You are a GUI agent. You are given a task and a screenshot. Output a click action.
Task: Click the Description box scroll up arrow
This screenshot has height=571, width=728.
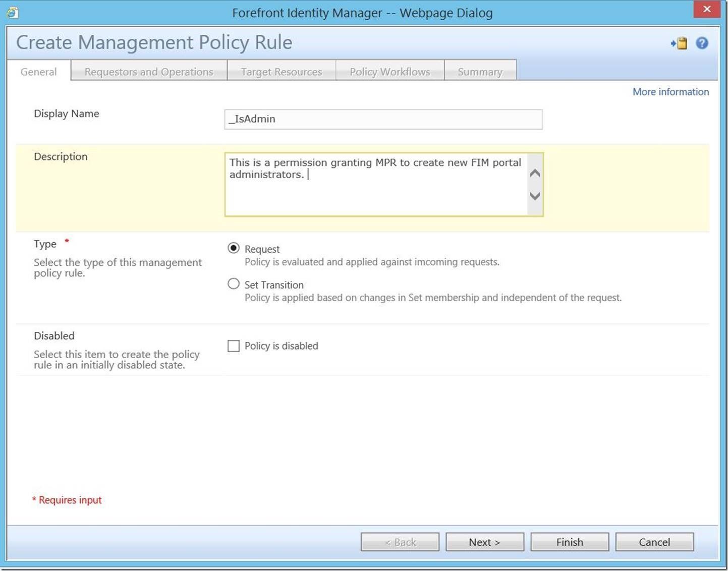pyautogui.click(x=535, y=173)
